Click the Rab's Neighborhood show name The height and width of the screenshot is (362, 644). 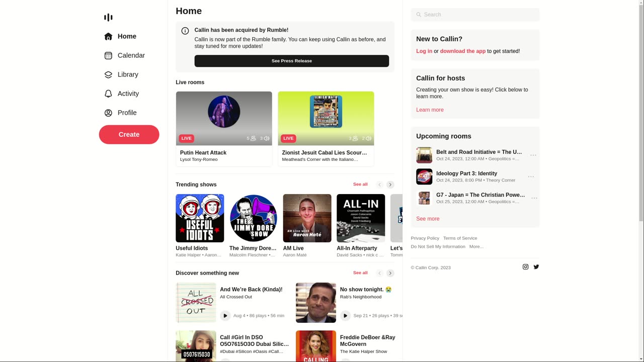361,297
